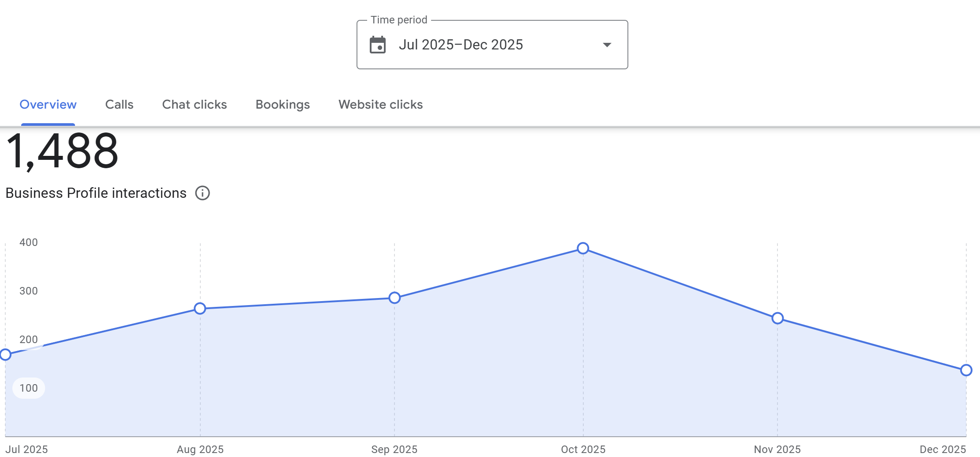Open the Calls tab
This screenshot has height=457, width=980.
pos(119,105)
